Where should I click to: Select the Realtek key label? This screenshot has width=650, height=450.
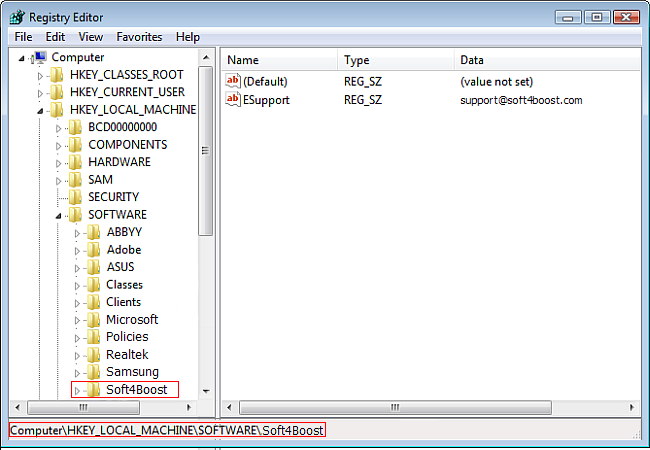click(127, 355)
